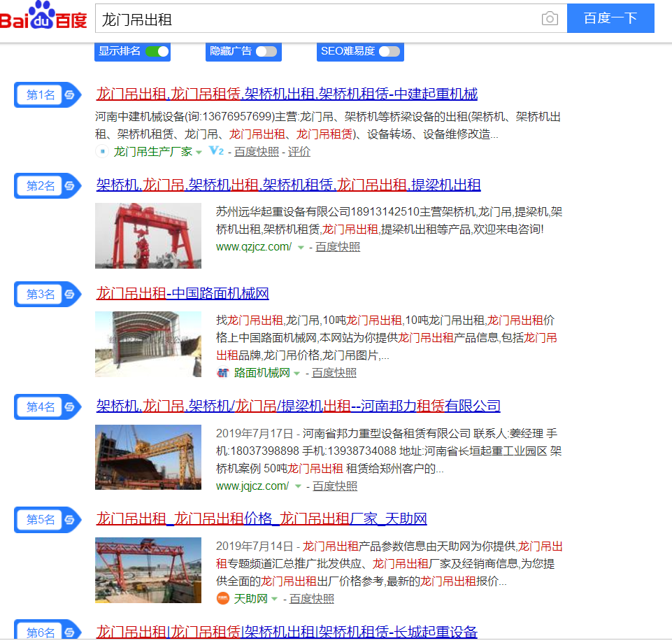Open the crane thumbnail in result 5
The image size is (672, 643).
click(148, 570)
